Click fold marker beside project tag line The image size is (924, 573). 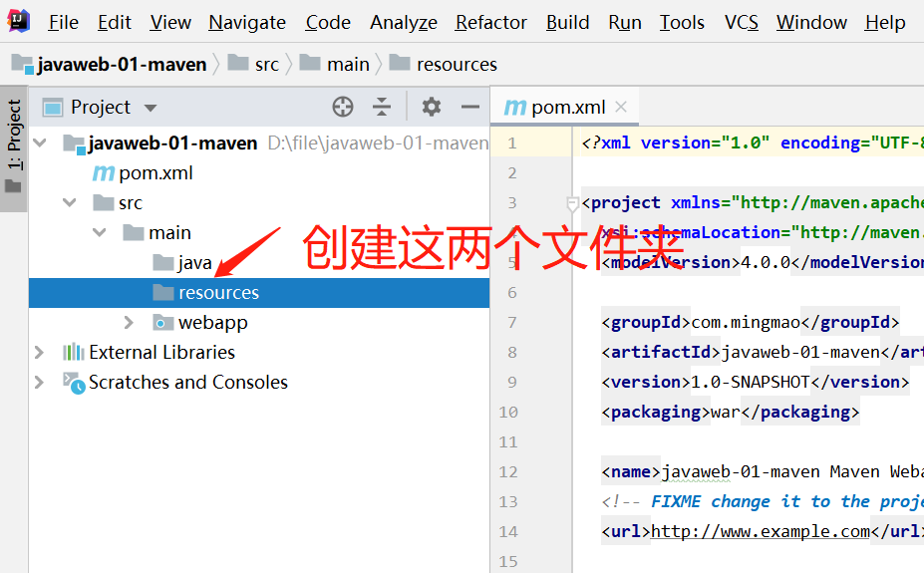572,204
